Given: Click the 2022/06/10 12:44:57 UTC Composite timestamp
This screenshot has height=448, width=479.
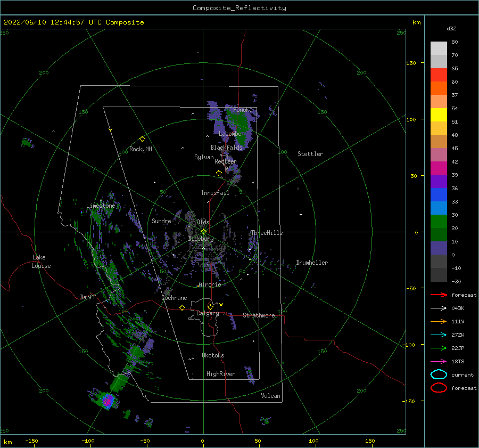Looking at the screenshot, I should (x=74, y=22).
